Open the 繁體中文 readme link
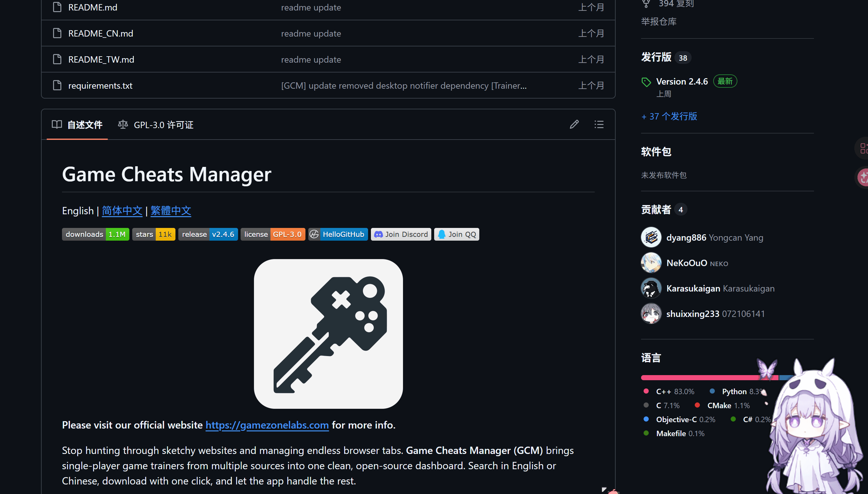The width and height of the screenshot is (868, 494). (x=171, y=211)
